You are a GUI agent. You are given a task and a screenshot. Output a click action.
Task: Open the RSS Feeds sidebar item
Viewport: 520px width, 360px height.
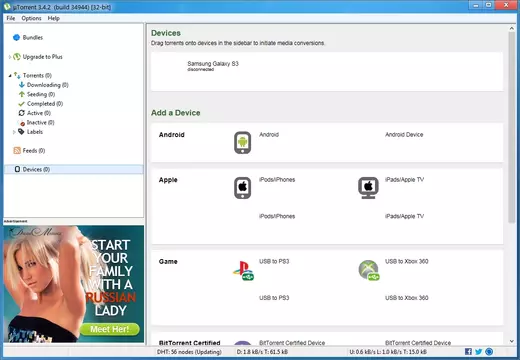(29, 150)
